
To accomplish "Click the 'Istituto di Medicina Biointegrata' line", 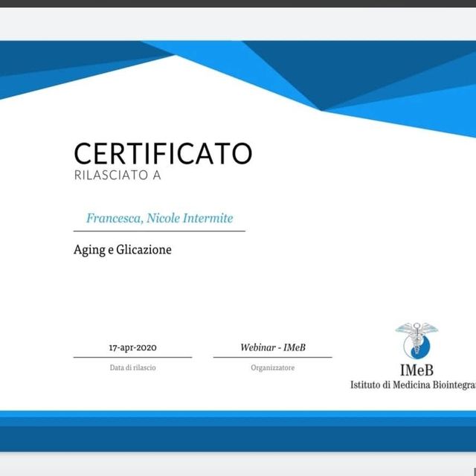I will point(414,385).
